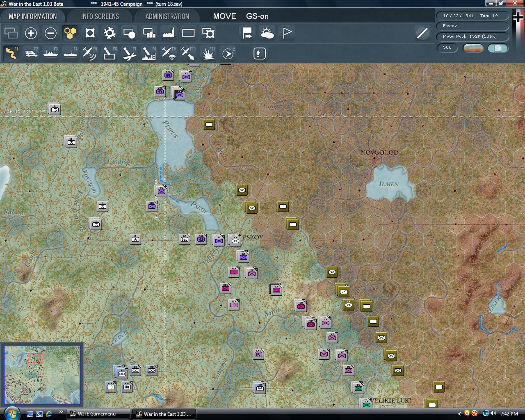Click the Internet Explorer quick launch icon
The image size is (525, 420).
point(49,414)
